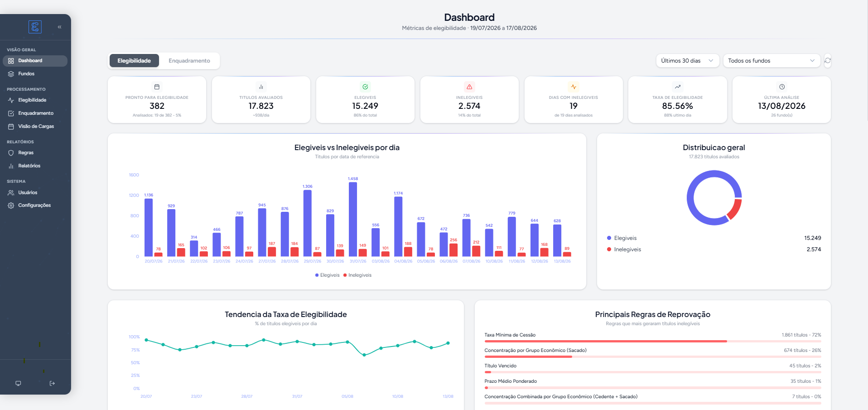Click the calendar icon on Pronto para Elegibilidade card
Viewport: 868px width, 410px height.
(x=157, y=87)
